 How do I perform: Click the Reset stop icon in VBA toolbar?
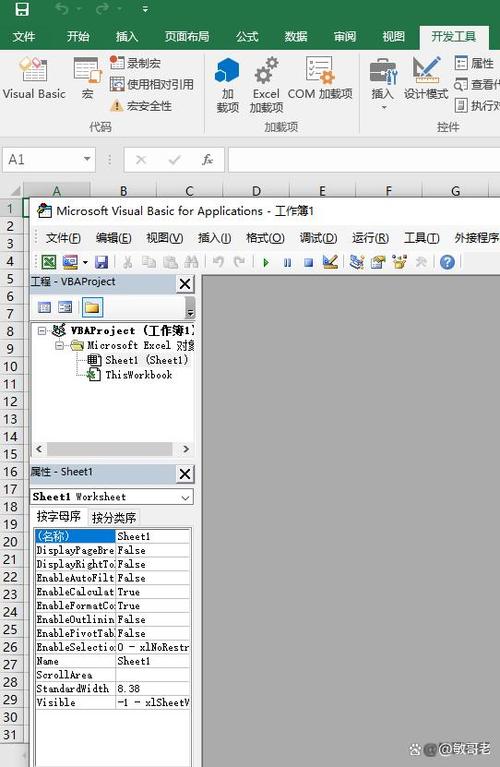308,262
